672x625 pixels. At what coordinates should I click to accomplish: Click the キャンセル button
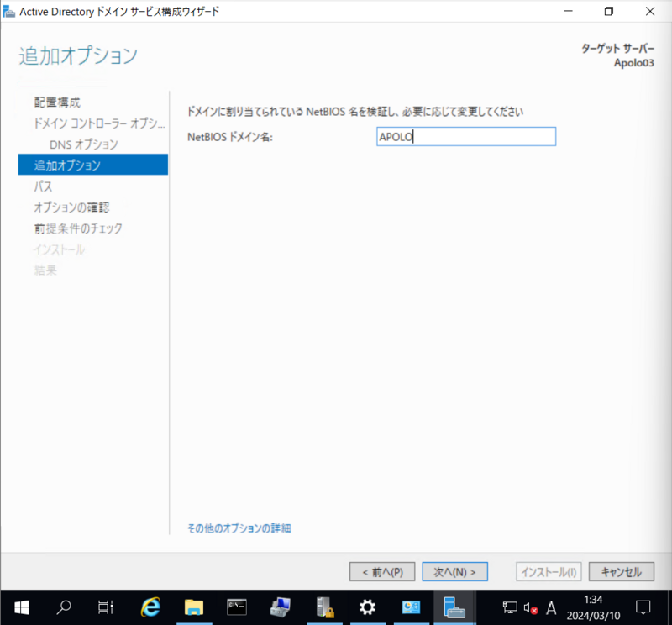pos(622,572)
